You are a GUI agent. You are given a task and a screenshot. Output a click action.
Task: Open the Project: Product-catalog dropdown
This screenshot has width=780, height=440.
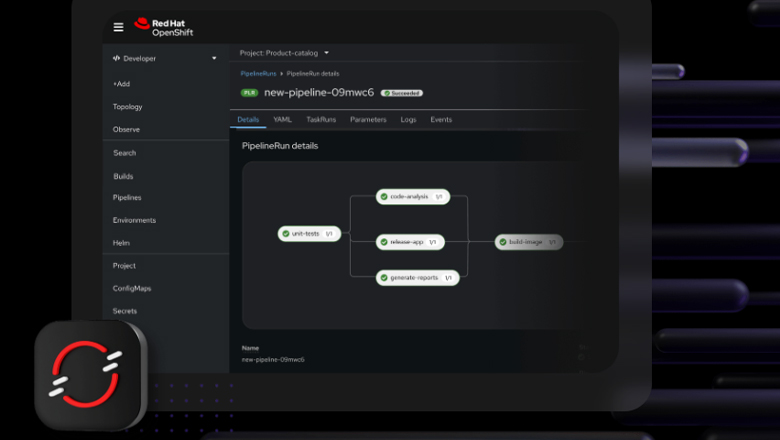[284, 53]
